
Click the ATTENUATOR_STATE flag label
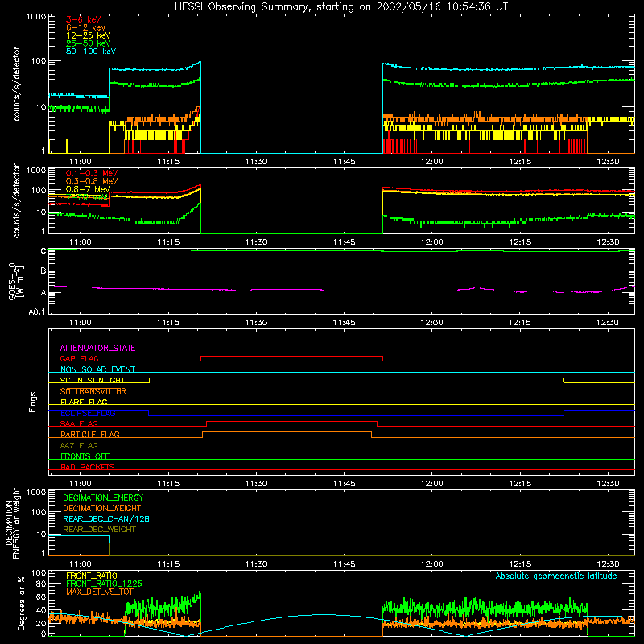point(97,349)
